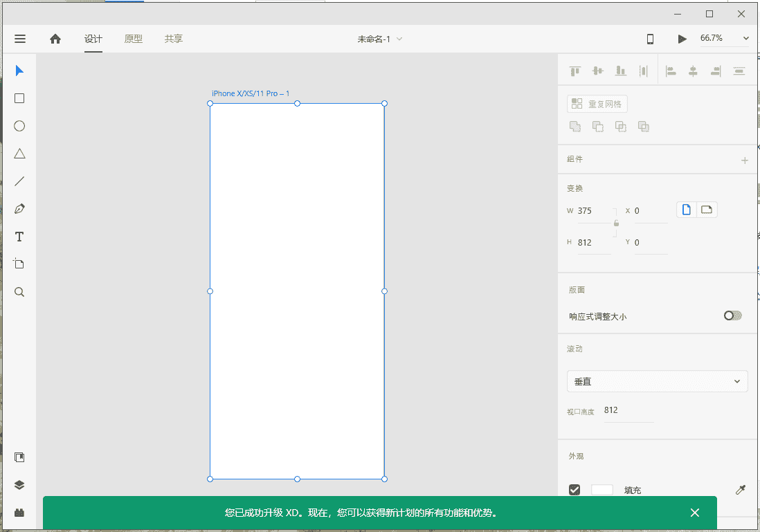Select the Polygon triangle tool
Image resolution: width=760 pixels, height=532 pixels.
click(19, 154)
